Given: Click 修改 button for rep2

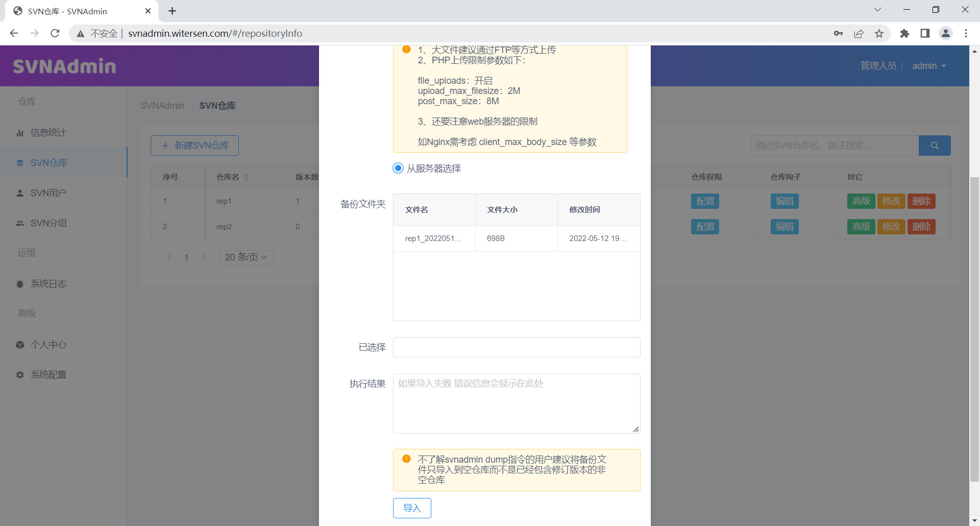Looking at the screenshot, I should tap(891, 227).
